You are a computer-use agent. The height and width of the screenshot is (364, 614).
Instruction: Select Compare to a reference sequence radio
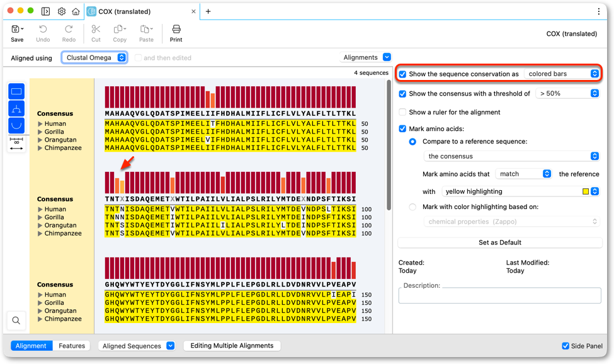tap(412, 141)
